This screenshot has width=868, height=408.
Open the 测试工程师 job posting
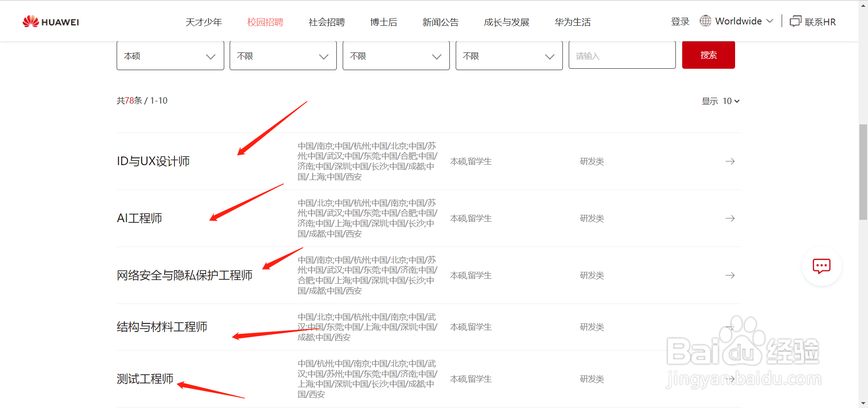tap(145, 379)
